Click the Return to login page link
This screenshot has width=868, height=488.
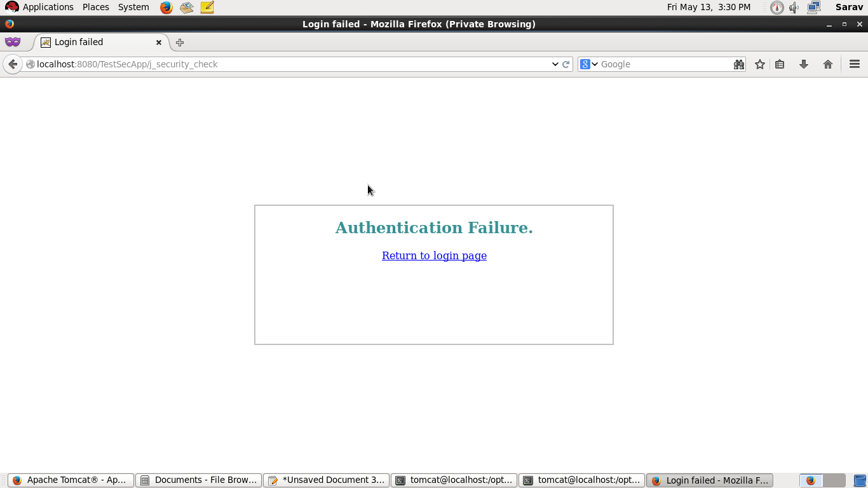[x=434, y=255]
